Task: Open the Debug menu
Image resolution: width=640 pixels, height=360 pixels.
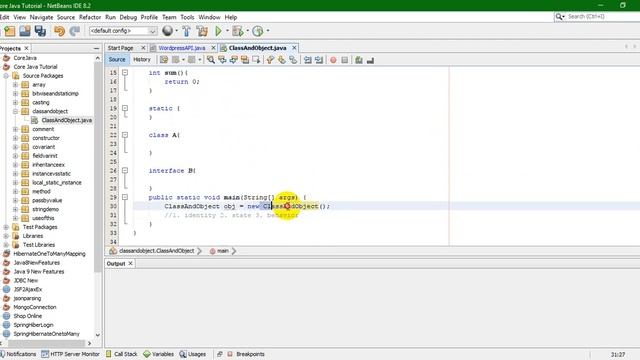Action: click(128, 17)
